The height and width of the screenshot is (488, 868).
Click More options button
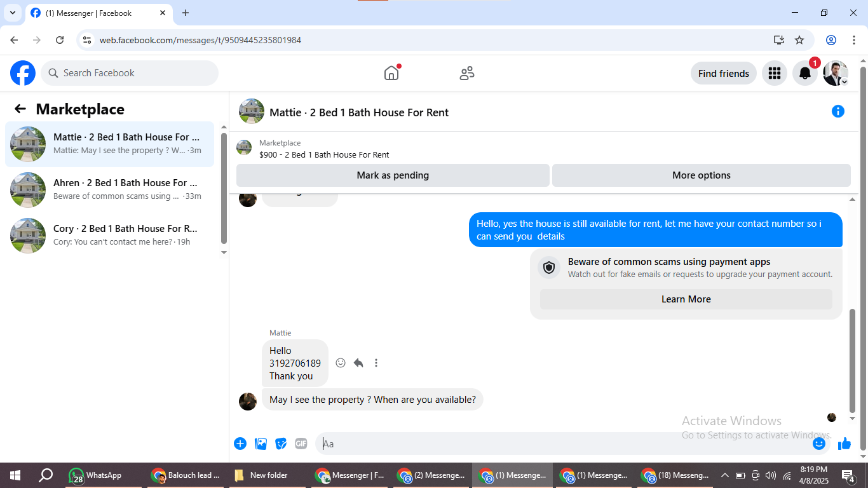point(702,175)
